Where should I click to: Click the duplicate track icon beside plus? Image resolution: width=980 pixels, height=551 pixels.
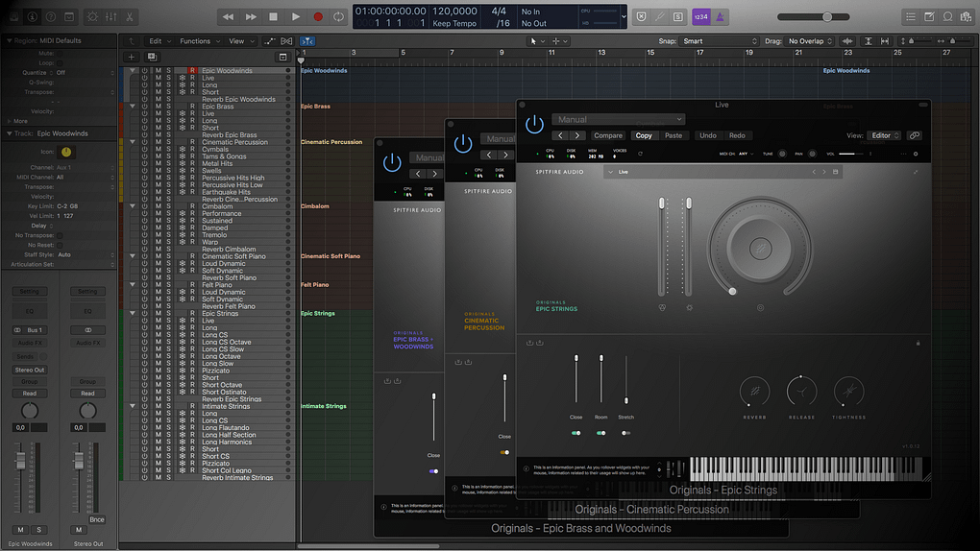tap(151, 57)
